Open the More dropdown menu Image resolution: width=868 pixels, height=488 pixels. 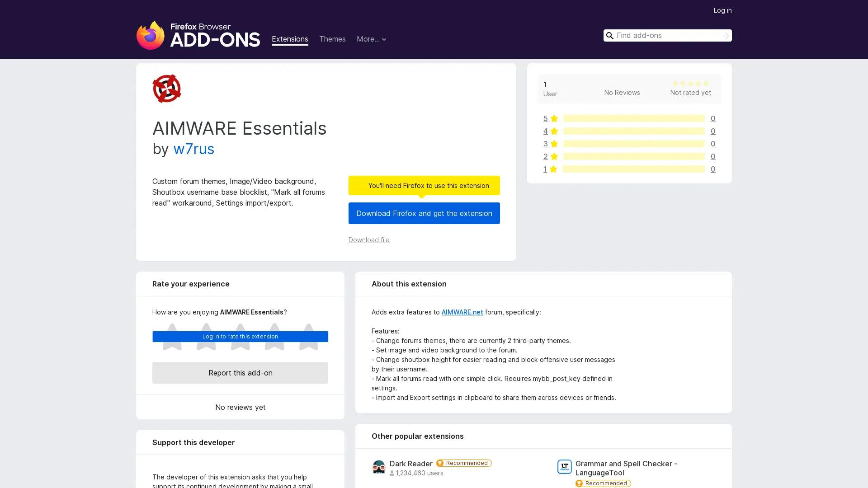[x=371, y=39]
